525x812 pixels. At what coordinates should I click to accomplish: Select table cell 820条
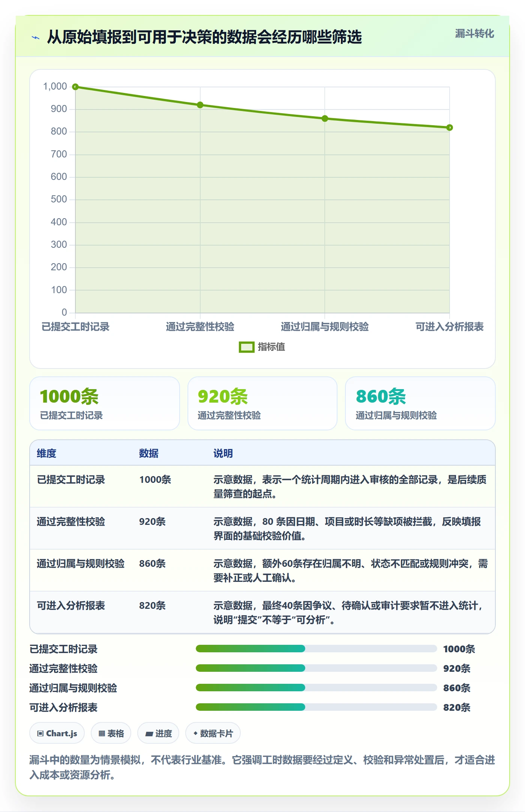coord(152,606)
